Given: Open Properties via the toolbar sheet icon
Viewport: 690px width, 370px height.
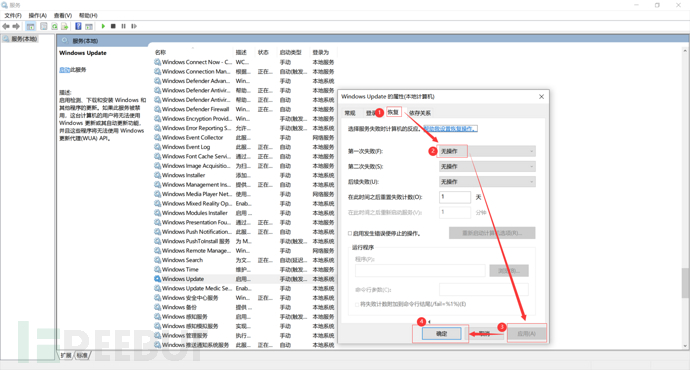Looking at the screenshot, I should tap(44, 26).
